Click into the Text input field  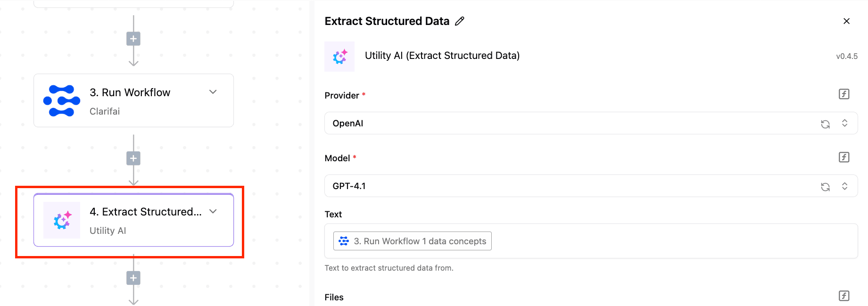(x=591, y=241)
